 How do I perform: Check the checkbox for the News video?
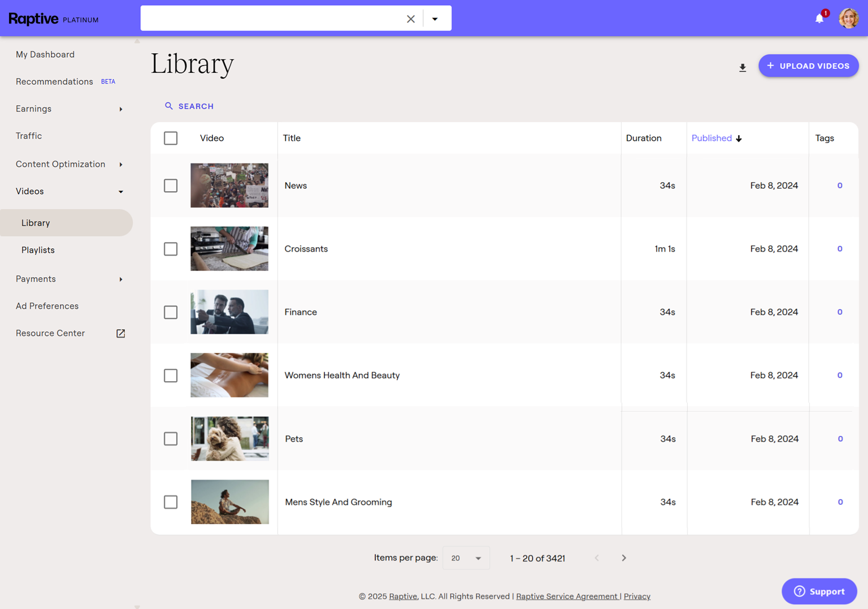(171, 185)
